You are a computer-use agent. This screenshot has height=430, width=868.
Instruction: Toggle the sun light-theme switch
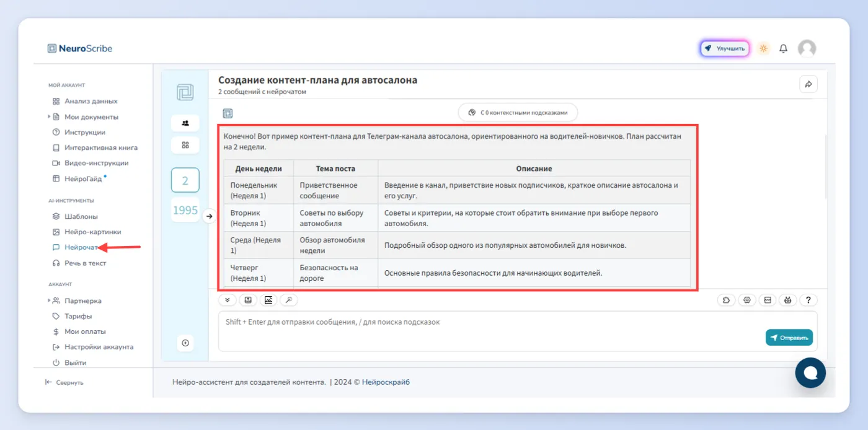763,48
